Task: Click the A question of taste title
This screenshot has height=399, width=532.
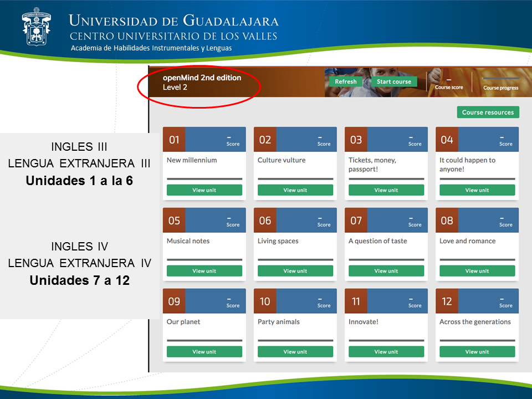Action: click(x=377, y=241)
